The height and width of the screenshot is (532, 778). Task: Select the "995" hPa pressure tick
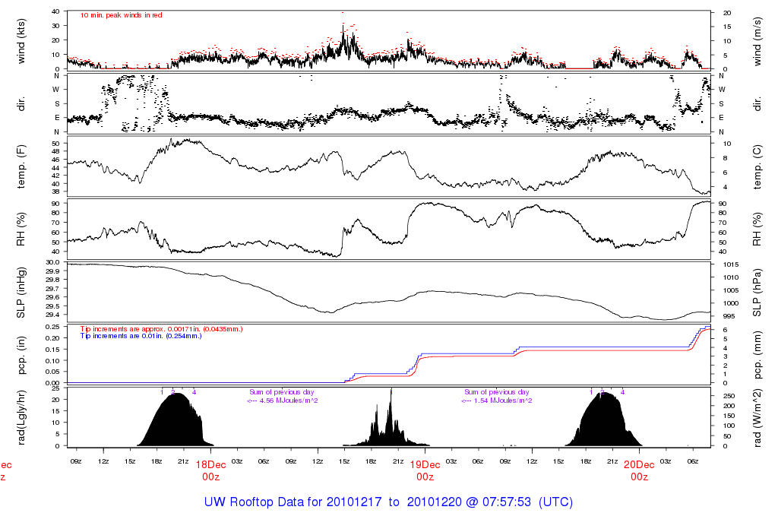[730, 316]
